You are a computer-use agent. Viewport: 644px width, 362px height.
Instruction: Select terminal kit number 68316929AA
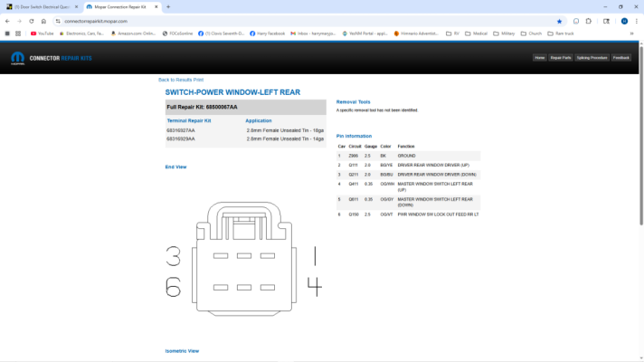[181, 138]
